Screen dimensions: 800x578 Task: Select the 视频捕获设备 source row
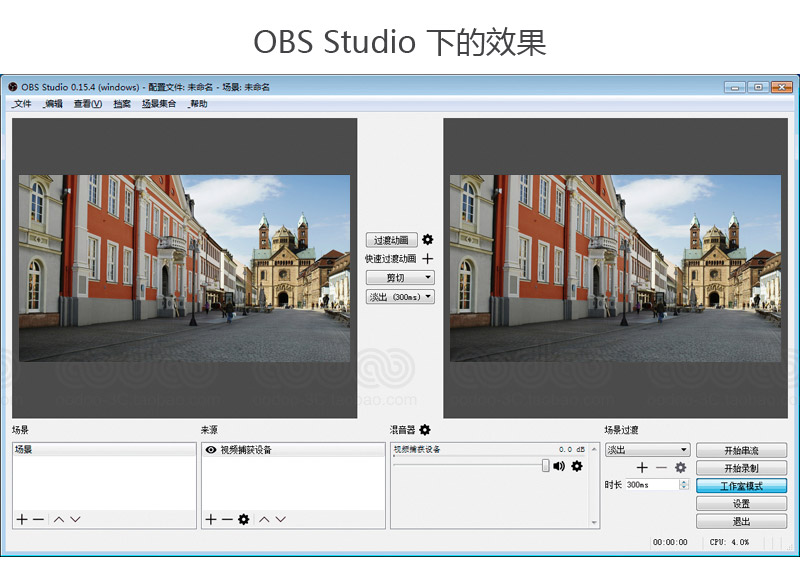293,449
